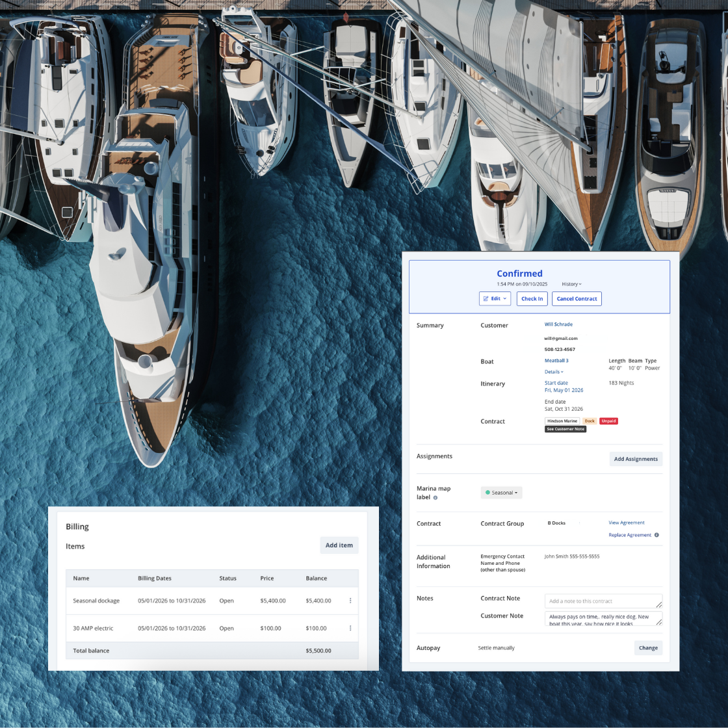Click Add item in Billing

click(339, 545)
